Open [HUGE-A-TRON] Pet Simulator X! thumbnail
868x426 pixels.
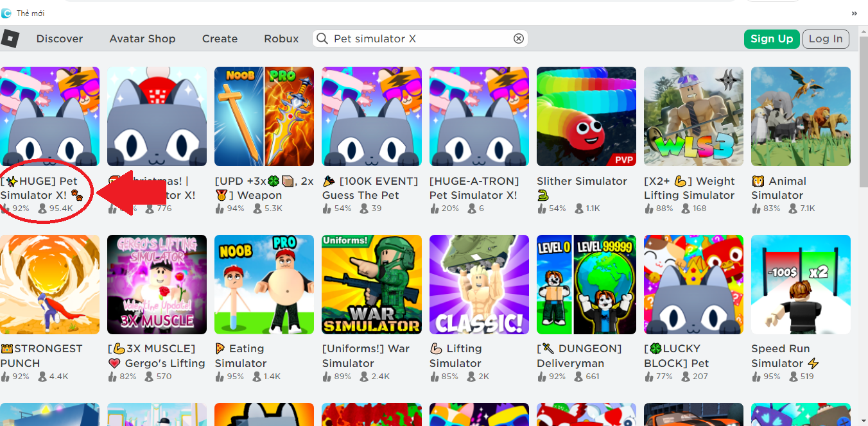tap(479, 117)
